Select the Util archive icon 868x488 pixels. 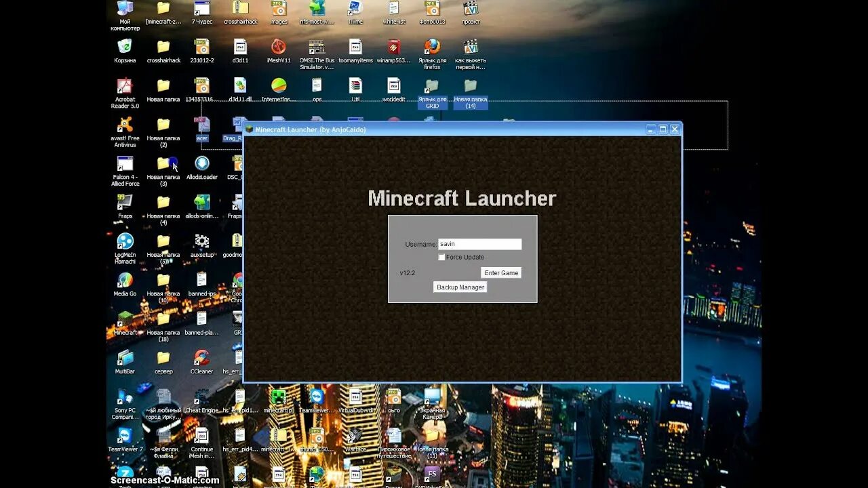(x=355, y=86)
